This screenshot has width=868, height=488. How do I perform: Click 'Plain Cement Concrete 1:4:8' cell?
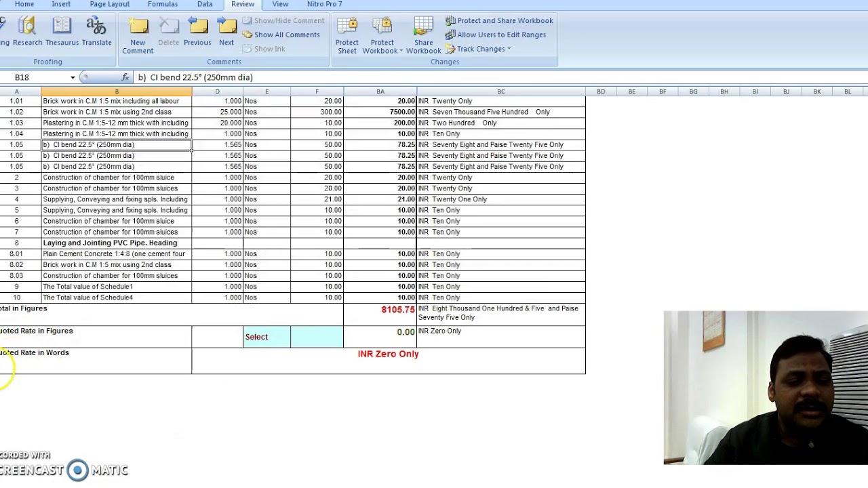point(117,253)
